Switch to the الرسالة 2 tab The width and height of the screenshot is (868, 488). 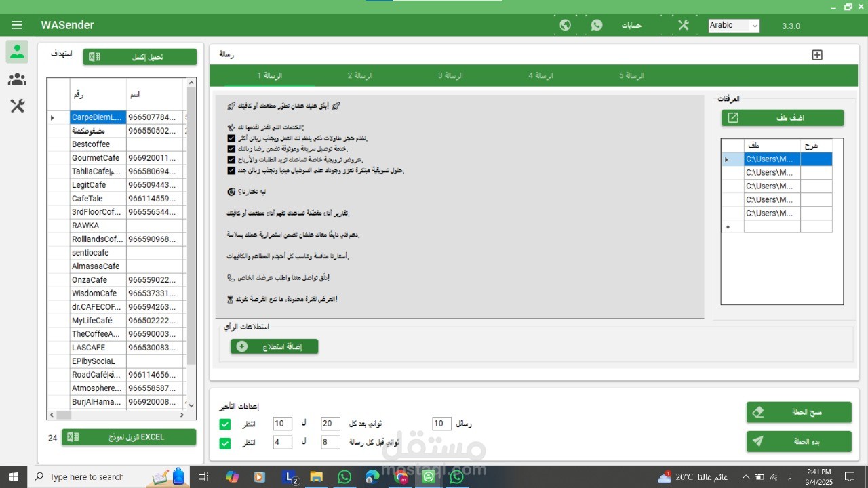coord(360,75)
